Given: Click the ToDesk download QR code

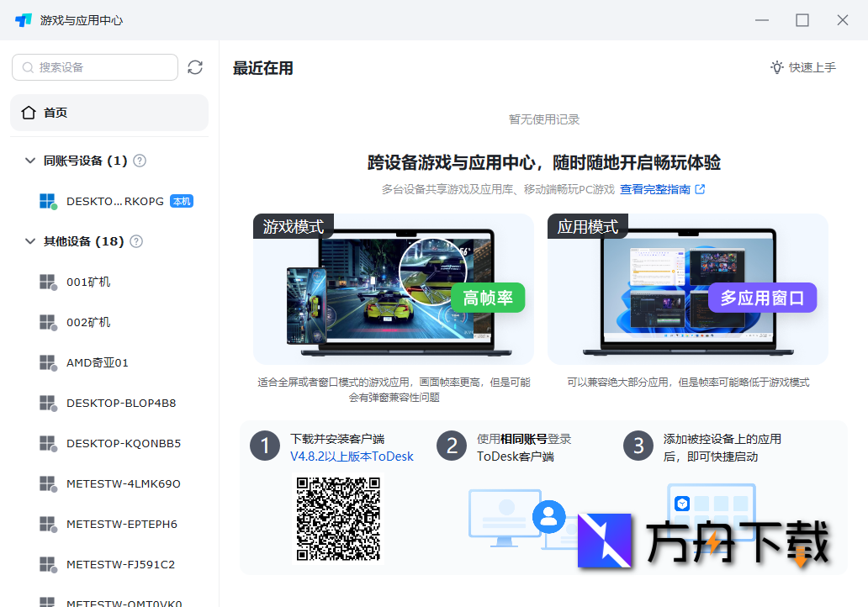Looking at the screenshot, I should click(337, 520).
